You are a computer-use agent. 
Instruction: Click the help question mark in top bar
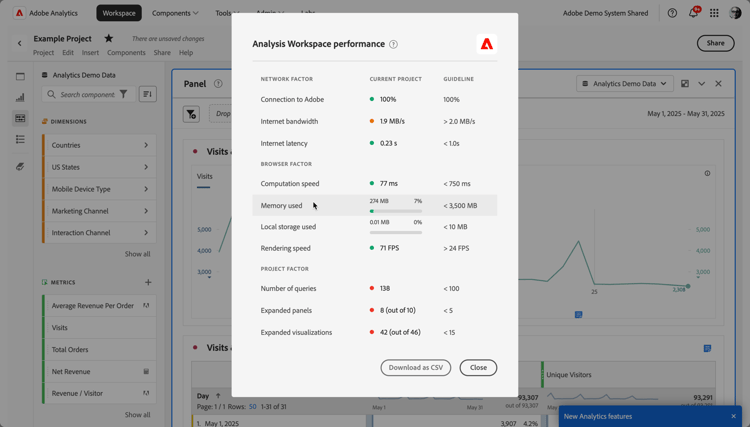pos(672,13)
